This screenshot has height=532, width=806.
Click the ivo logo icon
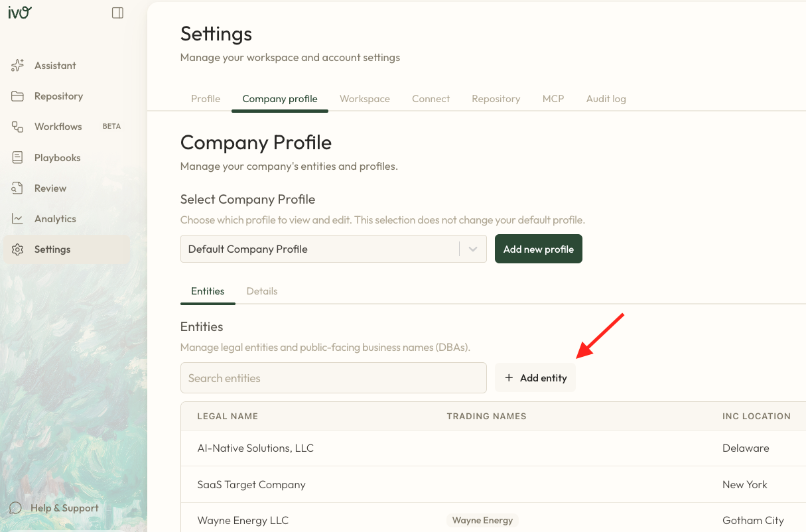tap(20, 12)
